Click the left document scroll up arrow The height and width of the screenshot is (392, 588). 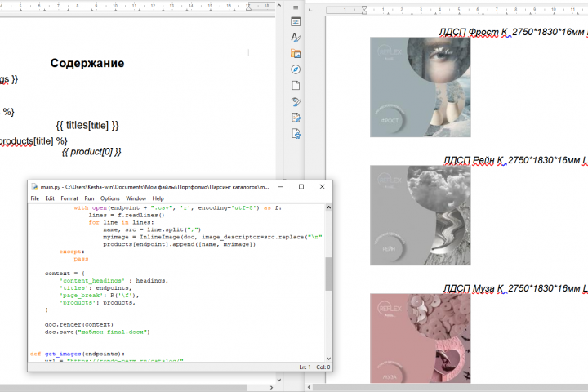pyautogui.click(x=278, y=5)
